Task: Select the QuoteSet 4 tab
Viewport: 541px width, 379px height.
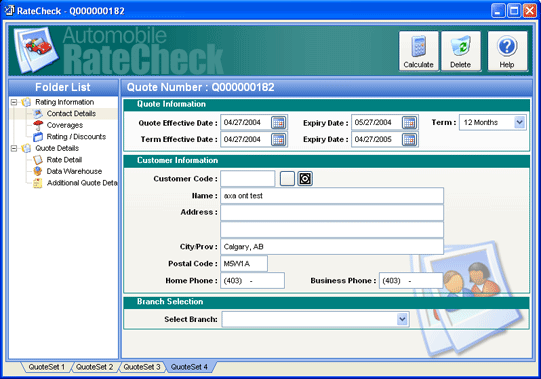Action: click(189, 367)
